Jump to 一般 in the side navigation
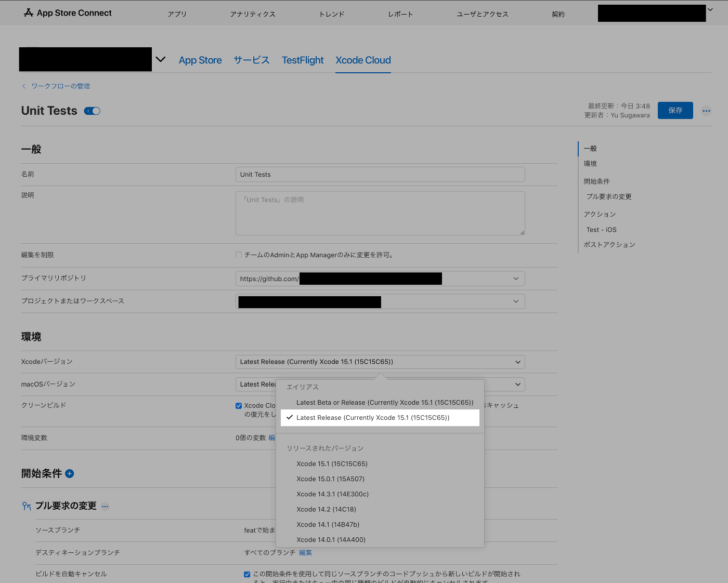 tap(590, 149)
